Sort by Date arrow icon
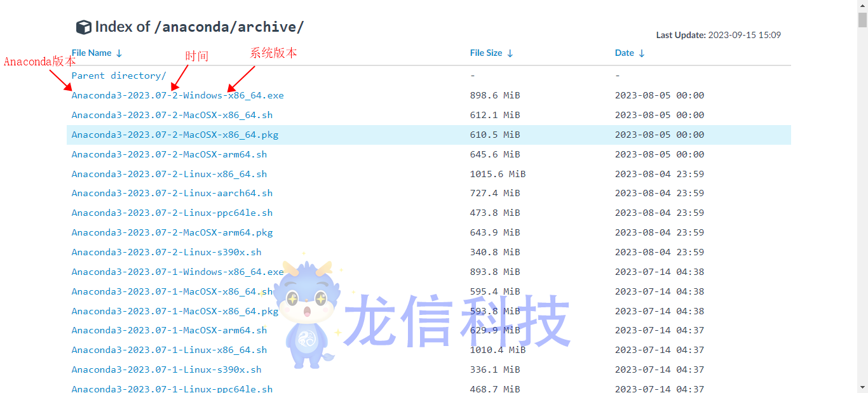The width and height of the screenshot is (868, 393). [x=642, y=53]
